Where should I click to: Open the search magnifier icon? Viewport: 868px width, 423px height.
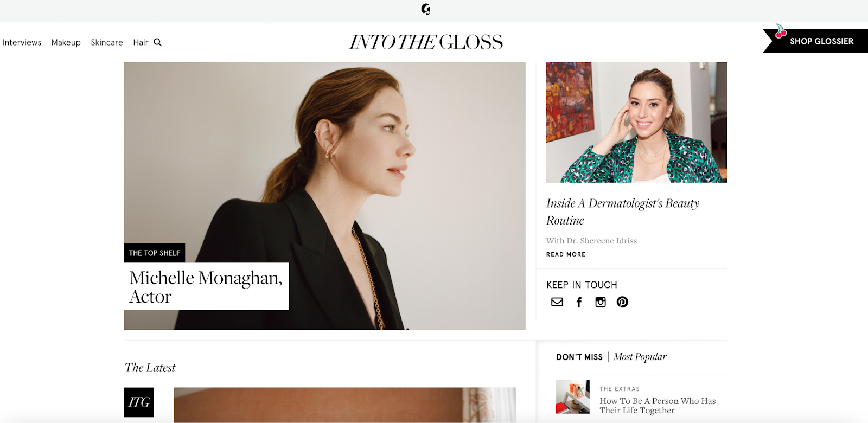(157, 42)
